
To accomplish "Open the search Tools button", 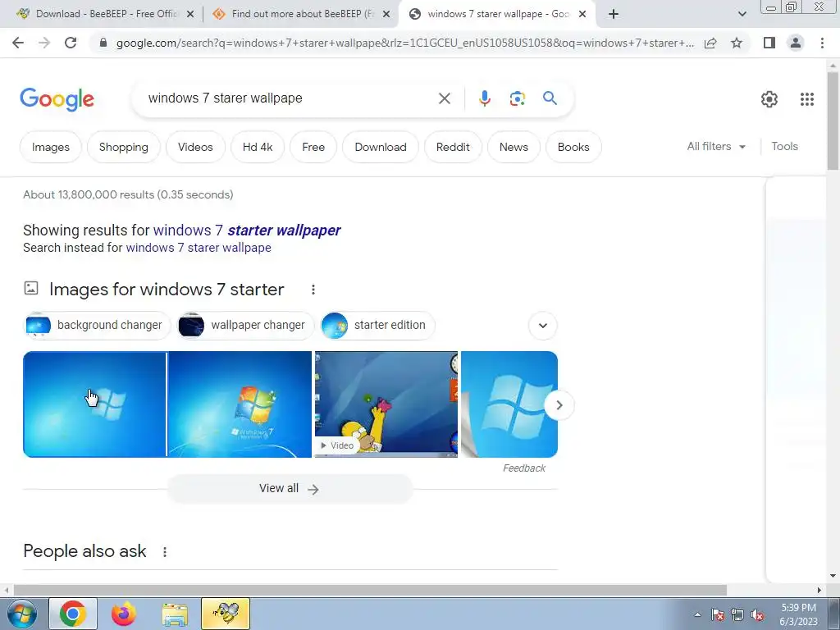I will coord(784,146).
